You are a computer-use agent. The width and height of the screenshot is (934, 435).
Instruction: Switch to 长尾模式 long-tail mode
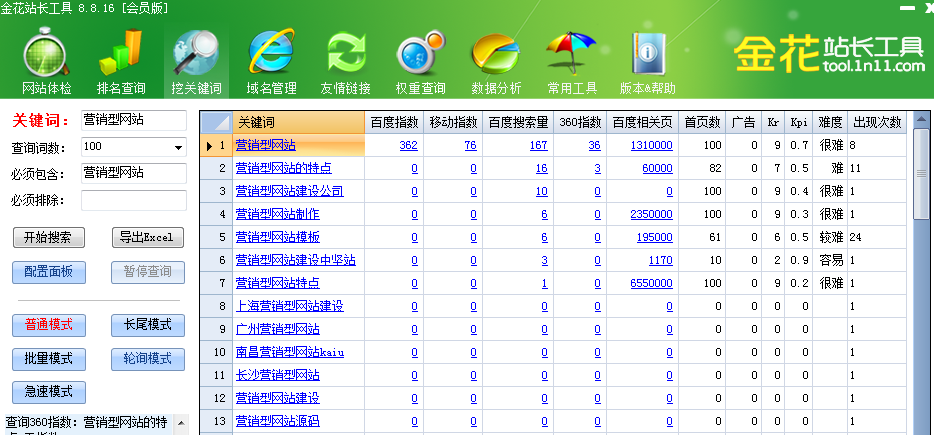tap(148, 325)
